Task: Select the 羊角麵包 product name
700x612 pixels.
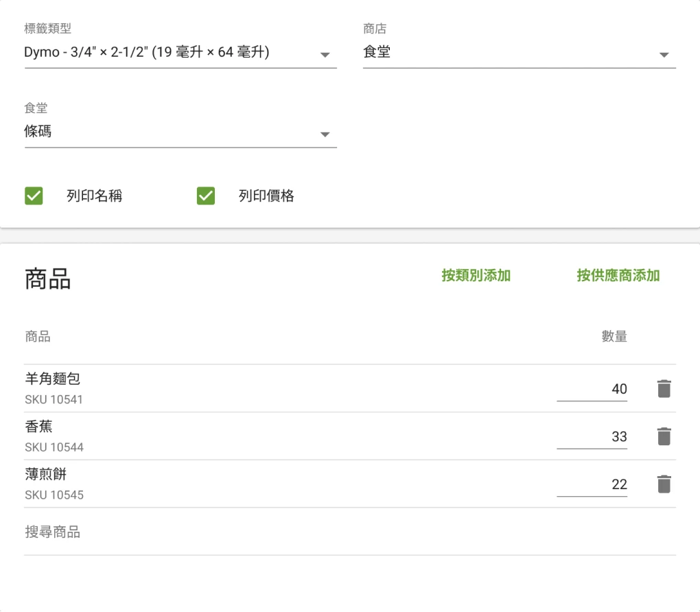Action: [53, 379]
